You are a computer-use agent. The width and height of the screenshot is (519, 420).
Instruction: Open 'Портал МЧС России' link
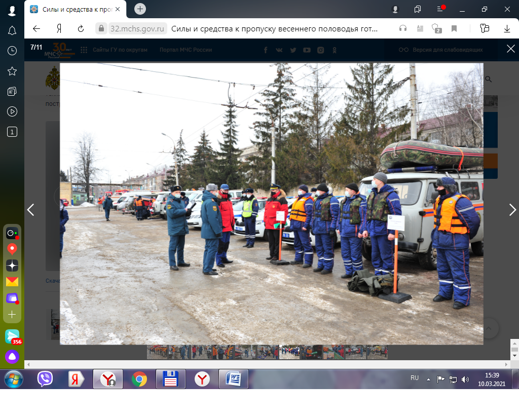186,50
